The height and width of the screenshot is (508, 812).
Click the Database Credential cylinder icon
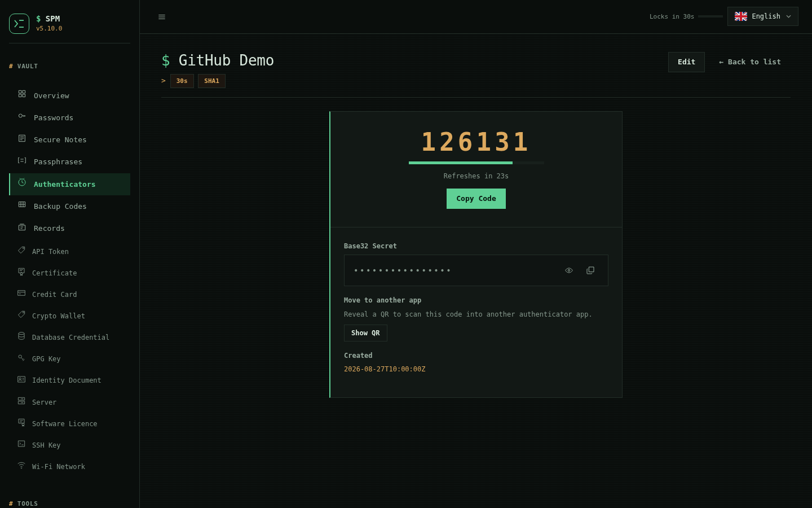click(21, 336)
